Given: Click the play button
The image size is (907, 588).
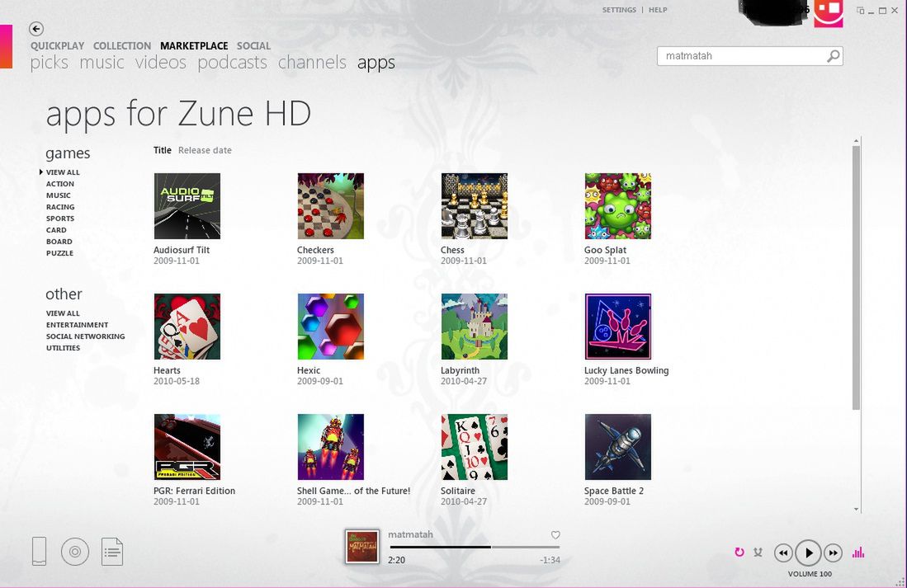Looking at the screenshot, I should [808, 553].
